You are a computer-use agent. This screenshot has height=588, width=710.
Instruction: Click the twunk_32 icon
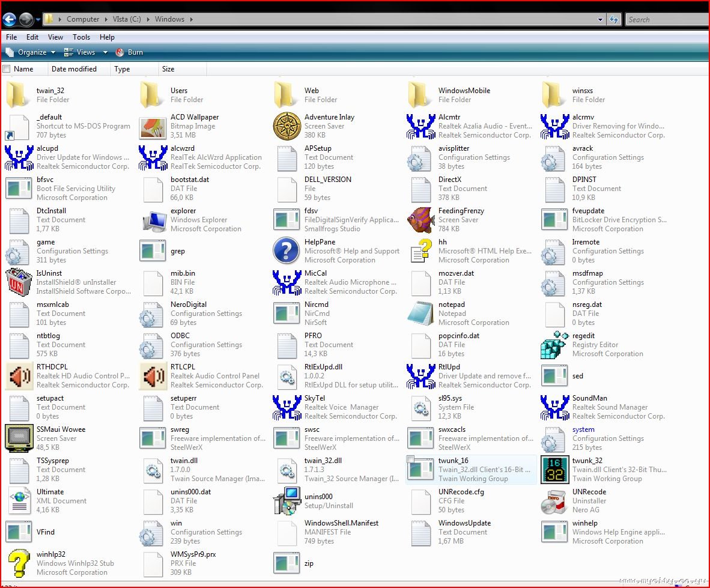554,470
